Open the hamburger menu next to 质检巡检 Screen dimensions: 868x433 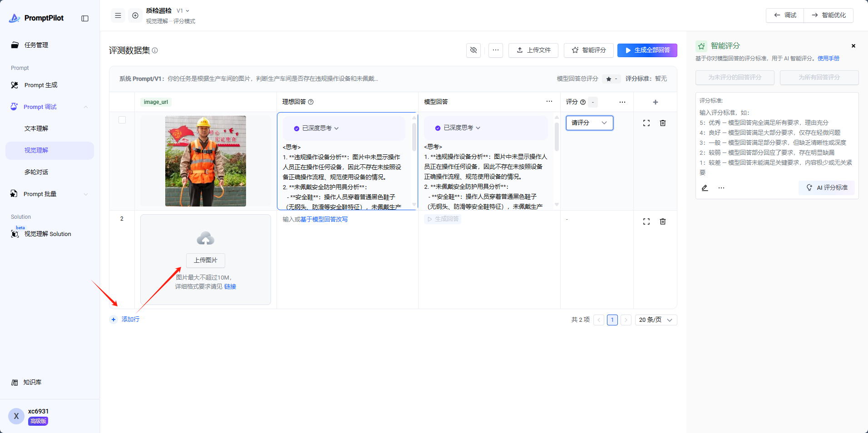click(x=118, y=15)
